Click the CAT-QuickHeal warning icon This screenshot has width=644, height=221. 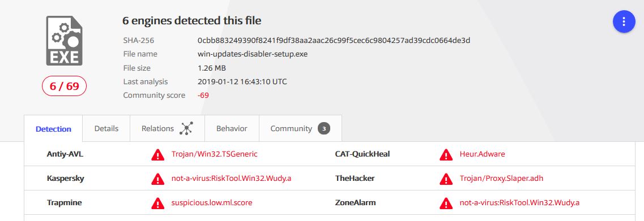tap(446, 154)
